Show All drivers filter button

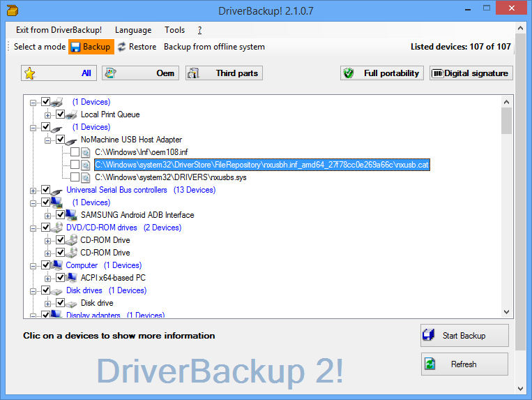coord(59,73)
